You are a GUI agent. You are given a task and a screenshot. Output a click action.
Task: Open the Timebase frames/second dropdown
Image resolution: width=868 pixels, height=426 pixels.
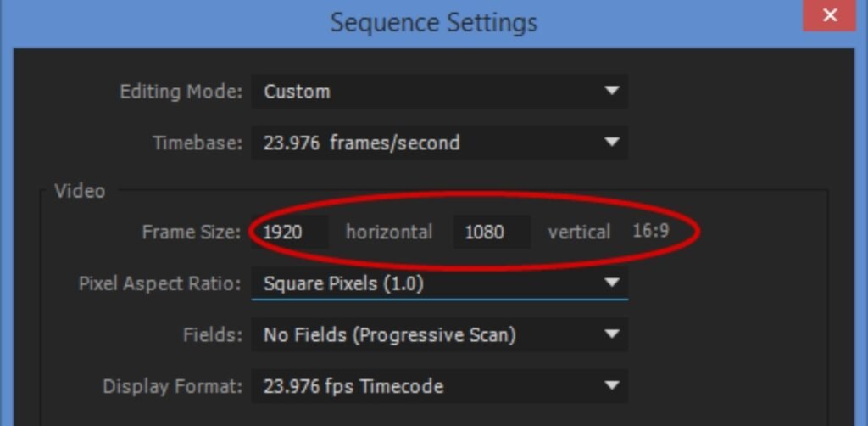coord(424,143)
